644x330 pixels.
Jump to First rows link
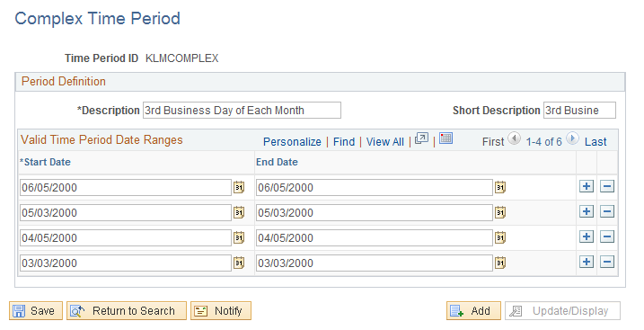pos(493,142)
